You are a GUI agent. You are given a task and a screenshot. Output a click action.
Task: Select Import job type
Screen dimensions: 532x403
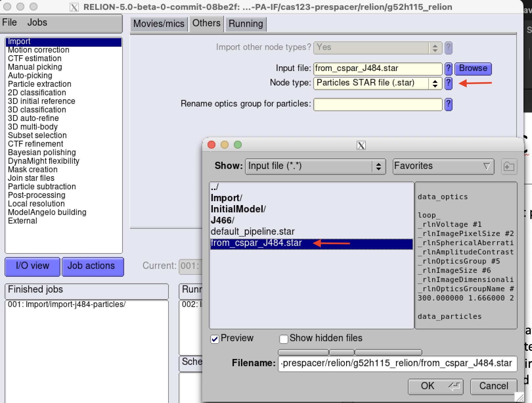click(x=64, y=42)
